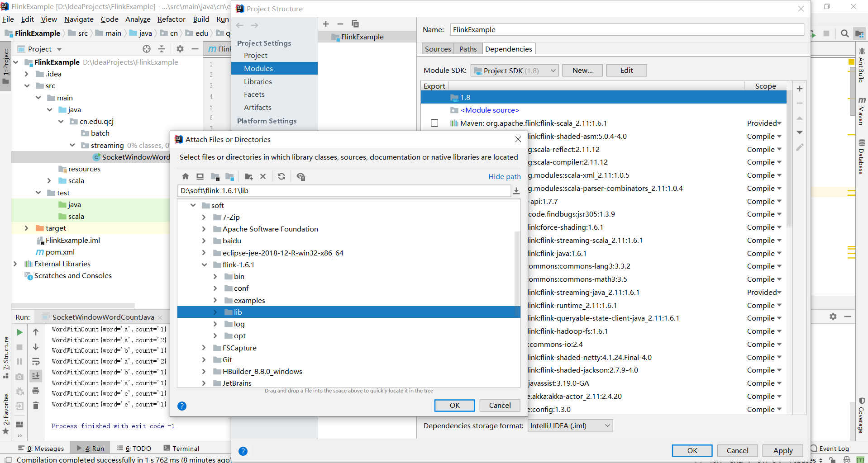Image resolution: width=868 pixels, height=463 pixels.
Task: Create new folder in file chooser toolbar
Action: coord(248,177)
